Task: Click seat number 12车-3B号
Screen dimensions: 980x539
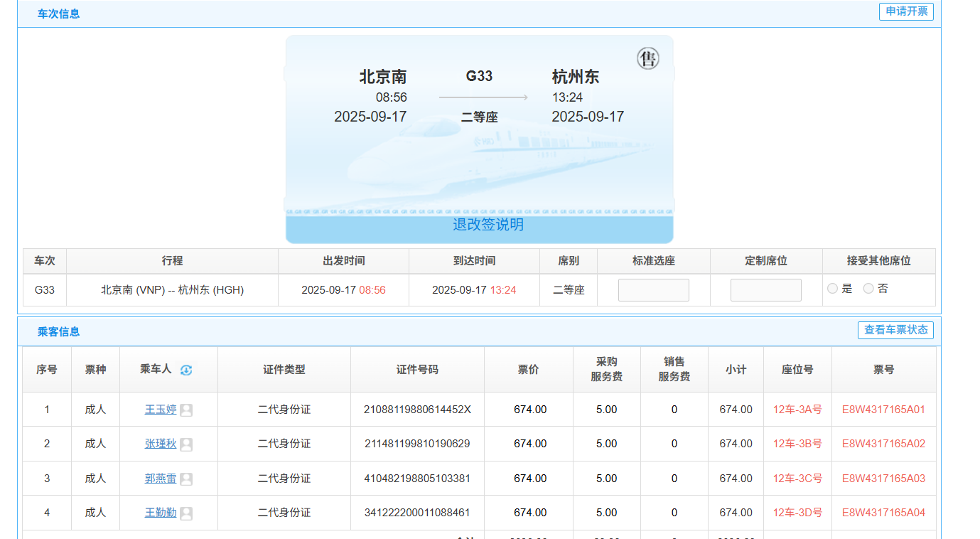Action: pyautogui.click(x=797, y=444)
